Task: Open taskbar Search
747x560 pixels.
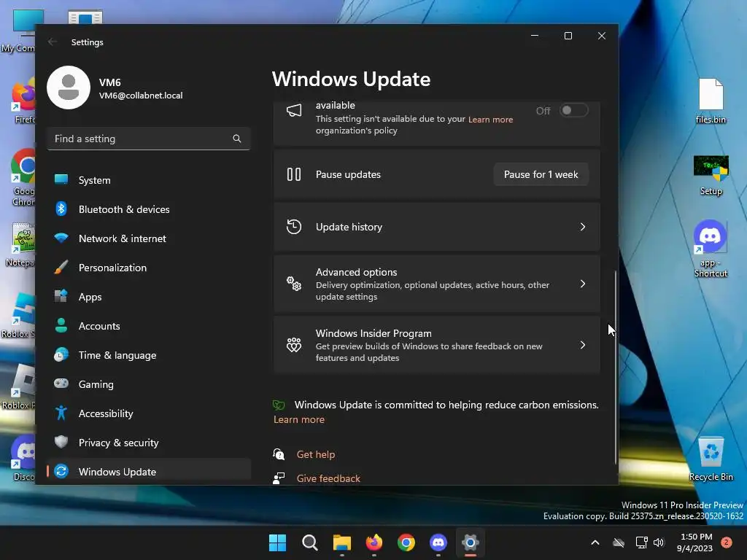Action: pos(309,542)
